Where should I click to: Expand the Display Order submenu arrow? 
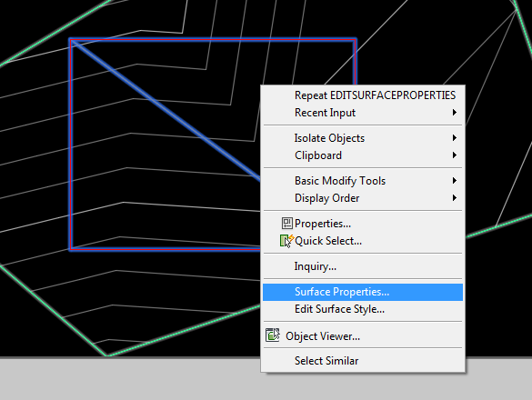455,198
